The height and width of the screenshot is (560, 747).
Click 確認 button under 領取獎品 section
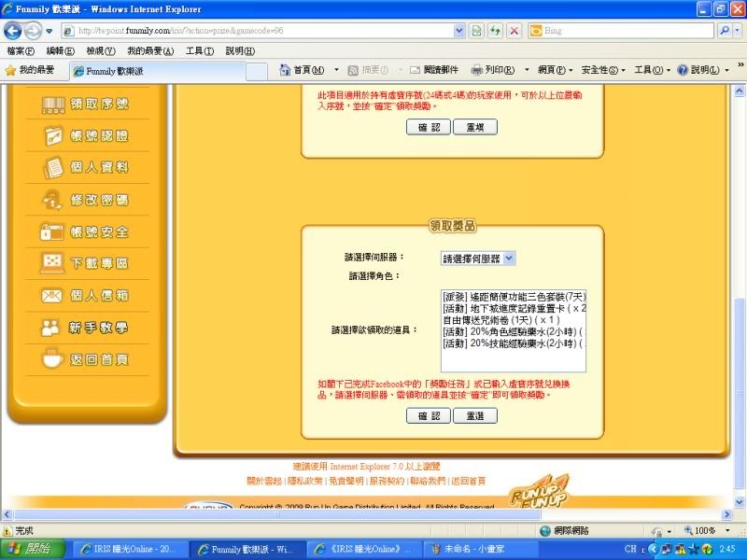point(429,416)
